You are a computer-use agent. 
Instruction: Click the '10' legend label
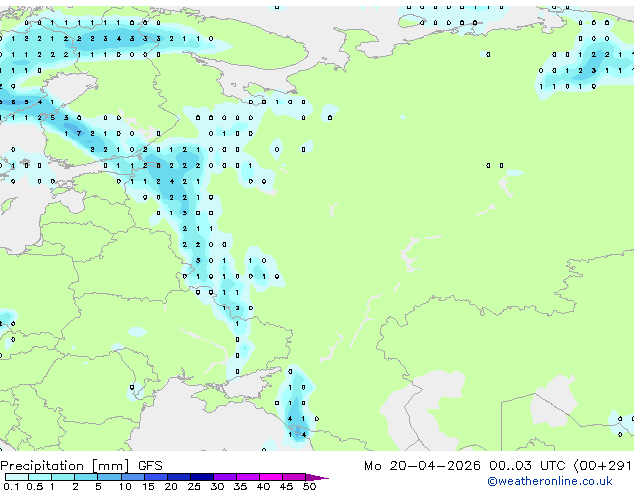[125, 486]
